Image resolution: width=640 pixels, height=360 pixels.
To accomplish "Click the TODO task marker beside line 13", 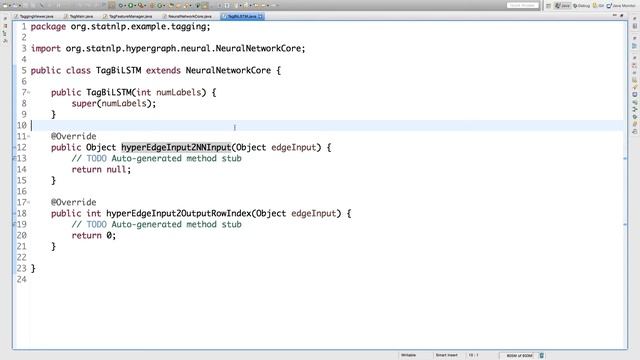I will pyautogui.click(x=14, y=159).
